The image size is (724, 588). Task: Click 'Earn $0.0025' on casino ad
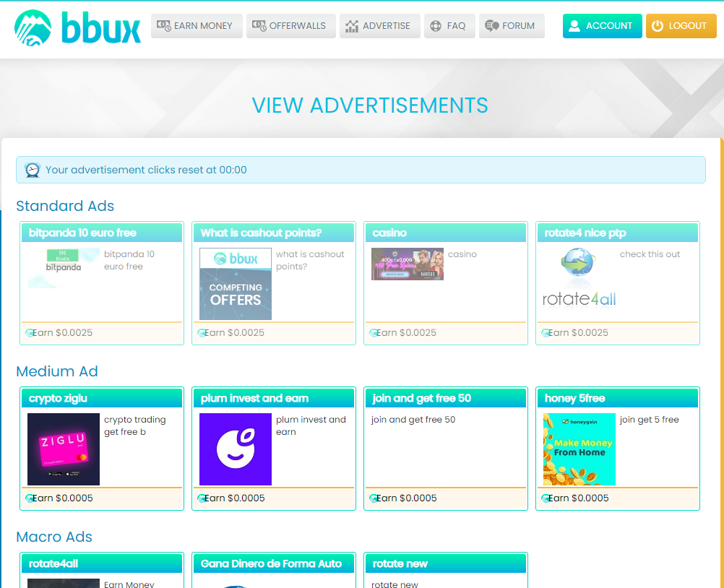[x=406, y=333]
